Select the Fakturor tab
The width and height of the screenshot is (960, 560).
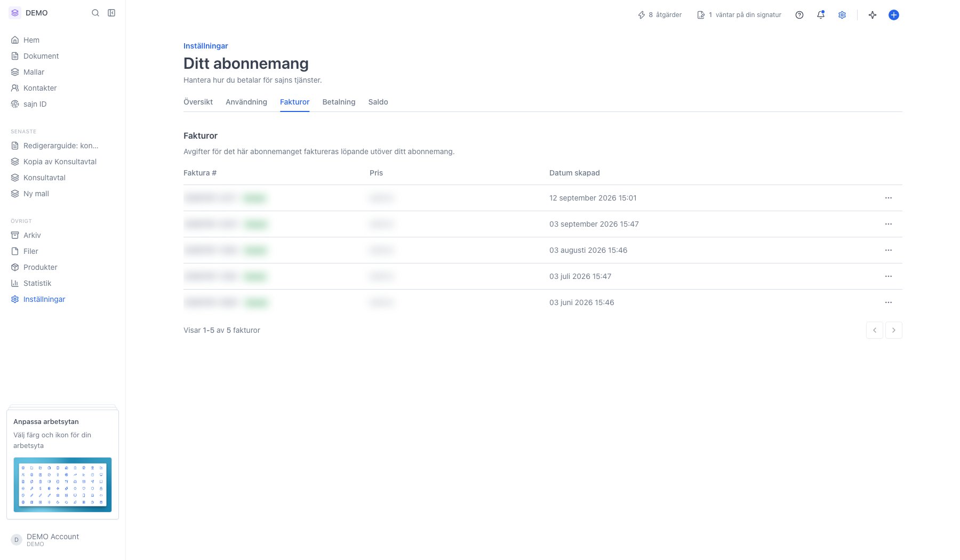tap(295, 102)
